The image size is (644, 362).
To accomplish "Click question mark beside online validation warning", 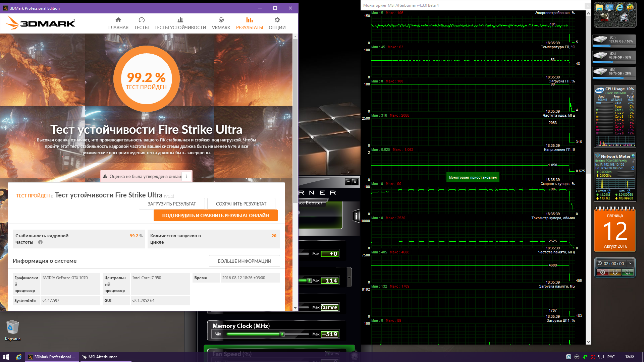I will pos(186,176).
